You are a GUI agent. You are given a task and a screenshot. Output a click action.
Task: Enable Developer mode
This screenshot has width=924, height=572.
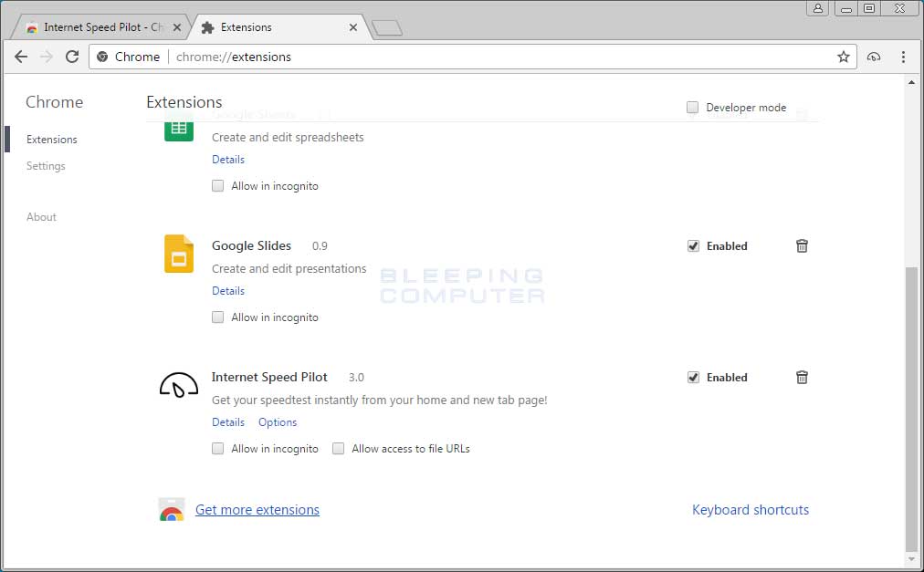tap(692, 107)
